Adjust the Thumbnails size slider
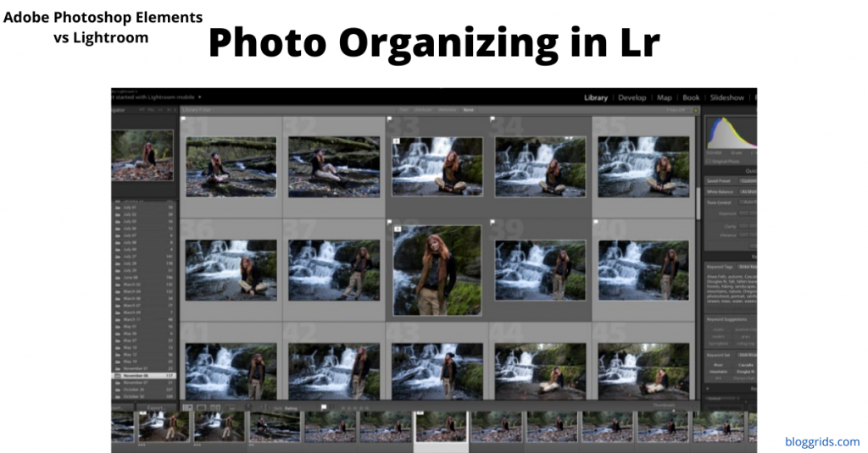868x453 pixels. [x=674, y=410]
